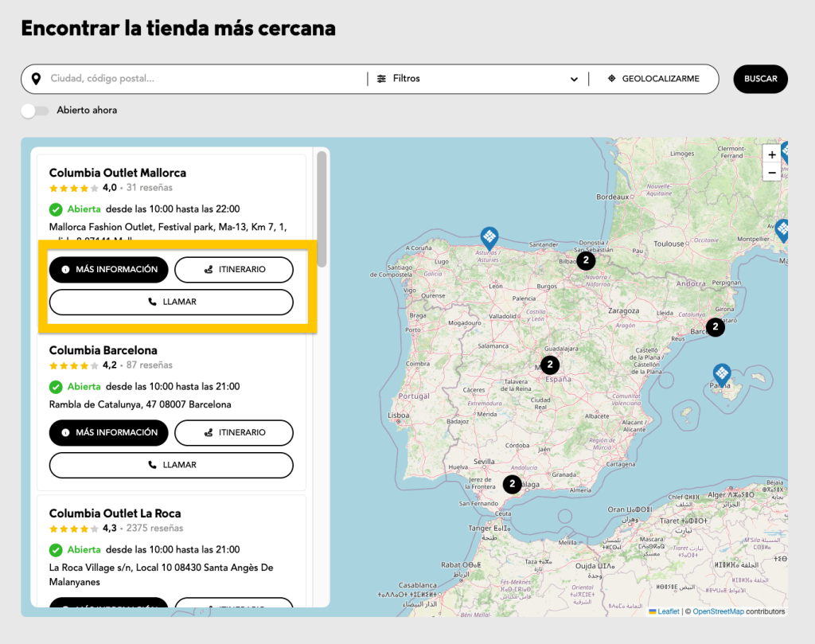The height and width of the screenshot is (644, 815).
Task: Click the phone icon in Mallorca LLAMAR button
Action: click(x=152, y=302)
